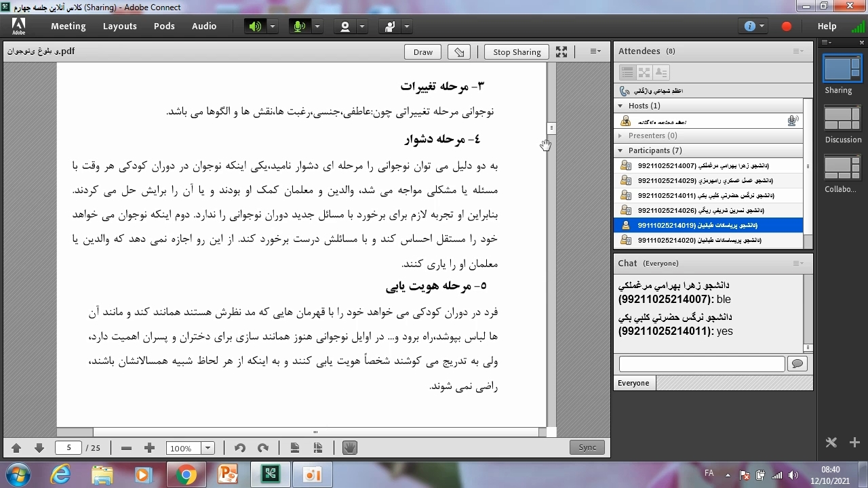
Task: Open the 100% zoom level dropdown
Action: (x=208, y=448)
